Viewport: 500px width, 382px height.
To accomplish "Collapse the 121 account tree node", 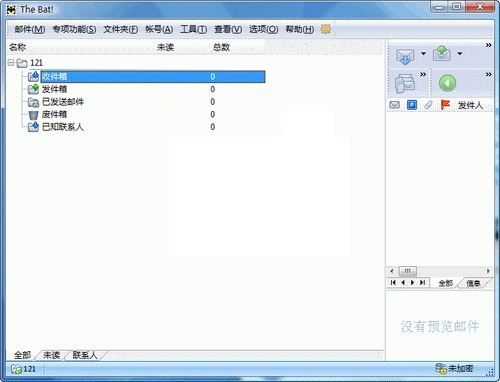I will 11,62.
